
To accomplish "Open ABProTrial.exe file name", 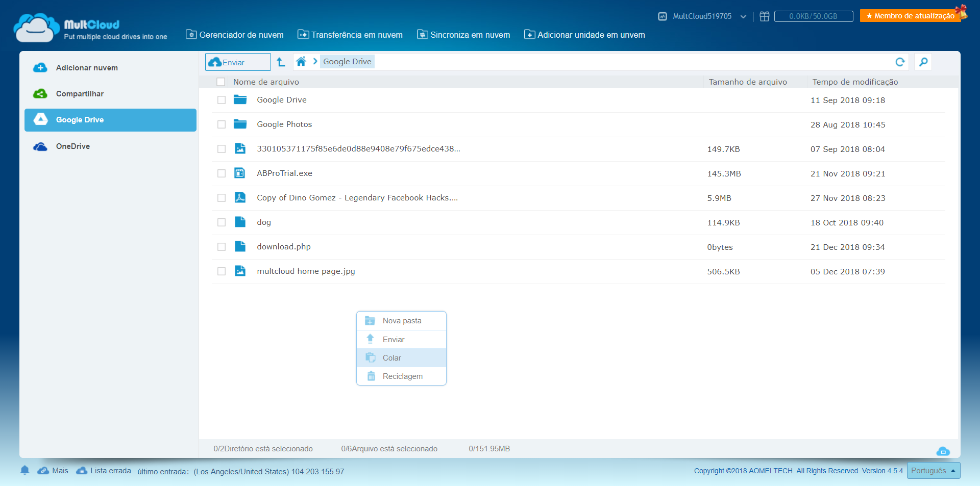I will (x=284, y=173).
